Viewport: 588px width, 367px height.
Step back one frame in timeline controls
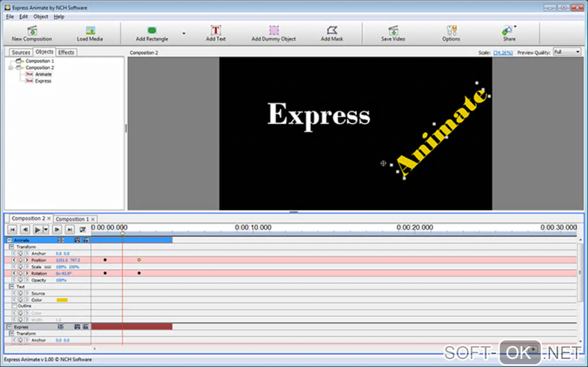[25, 229]
